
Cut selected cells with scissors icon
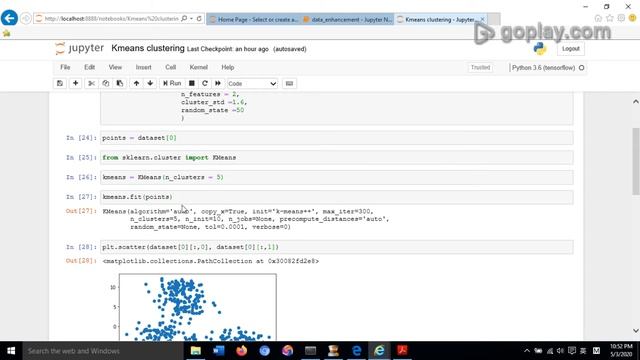coord(91,83)
